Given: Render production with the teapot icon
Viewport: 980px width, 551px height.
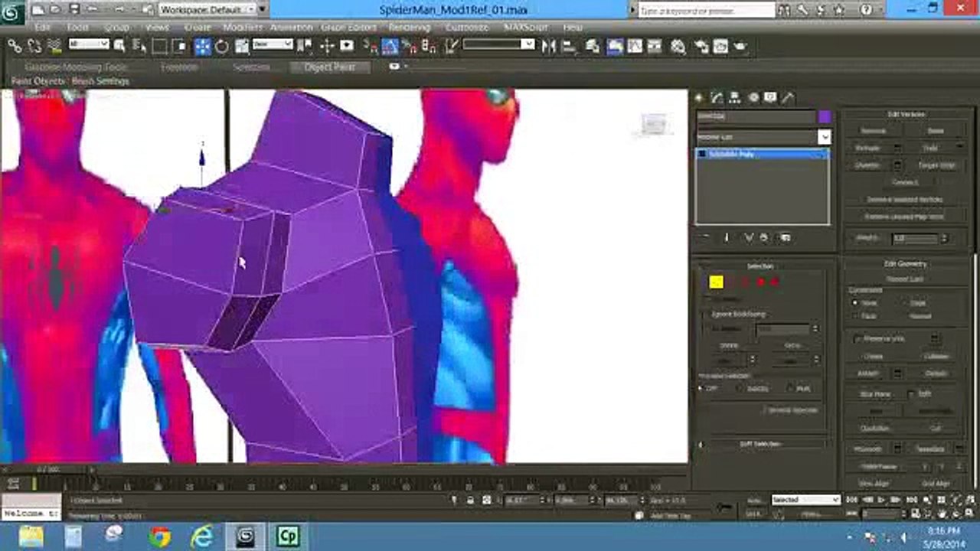Looking at the screenshot, I should pyautogui.click(x=740, y=46).
